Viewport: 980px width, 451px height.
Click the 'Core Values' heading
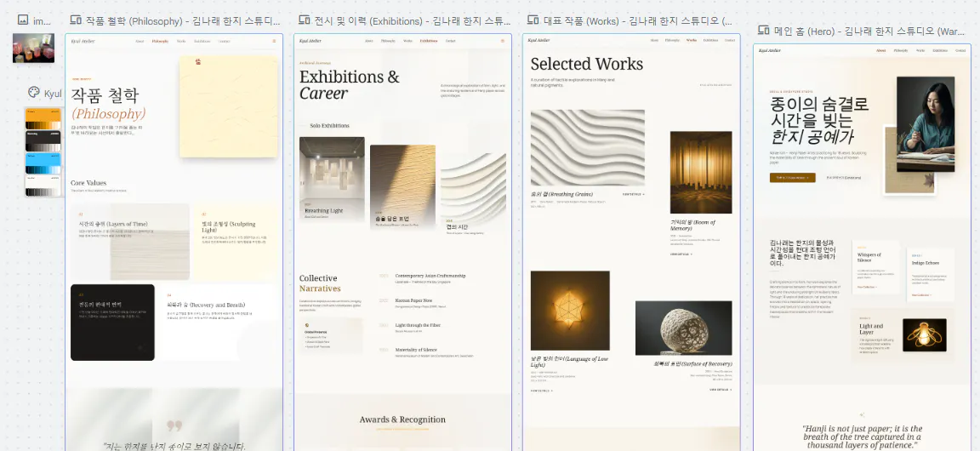88,183
